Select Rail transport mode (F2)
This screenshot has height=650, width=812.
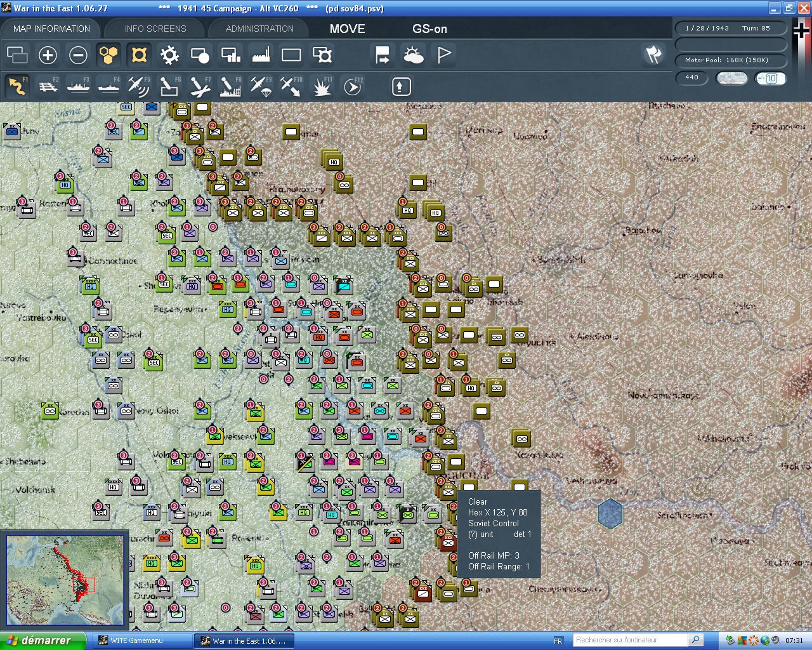[x=48, y=86]
